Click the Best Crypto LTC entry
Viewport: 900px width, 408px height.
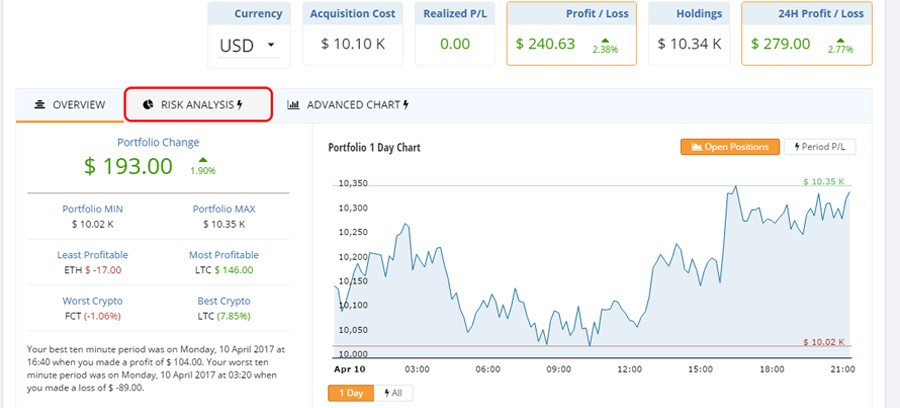click(224, 316)
